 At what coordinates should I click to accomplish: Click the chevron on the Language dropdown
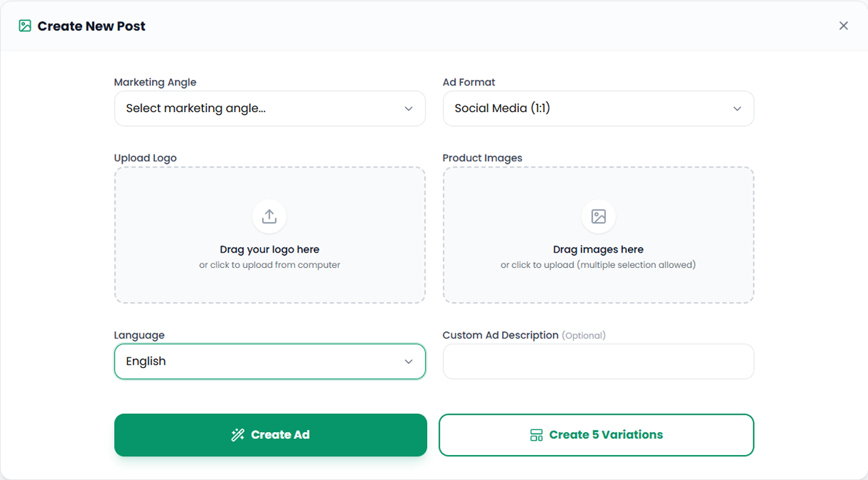(410, 361)
